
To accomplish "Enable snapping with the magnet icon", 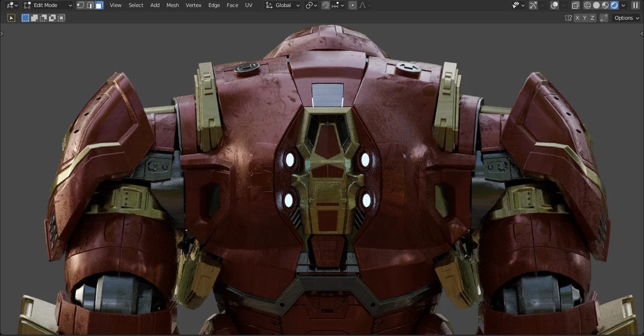I will 326,5.
